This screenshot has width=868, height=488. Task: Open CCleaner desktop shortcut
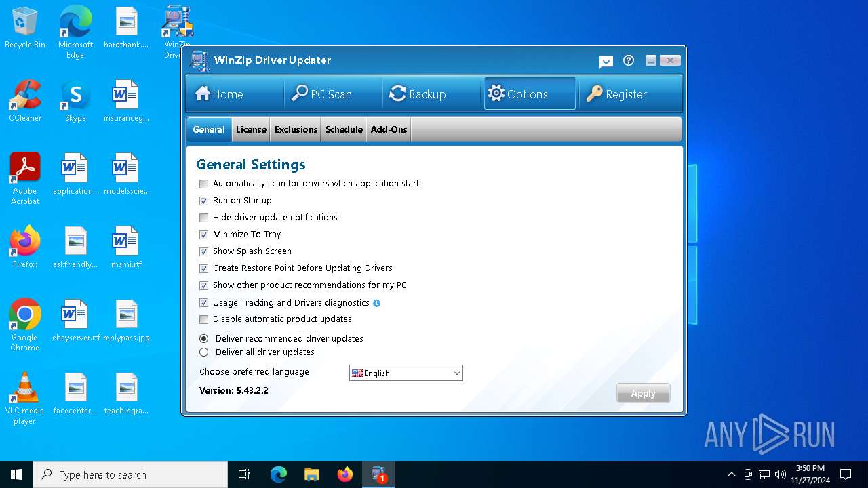[25, 102]
